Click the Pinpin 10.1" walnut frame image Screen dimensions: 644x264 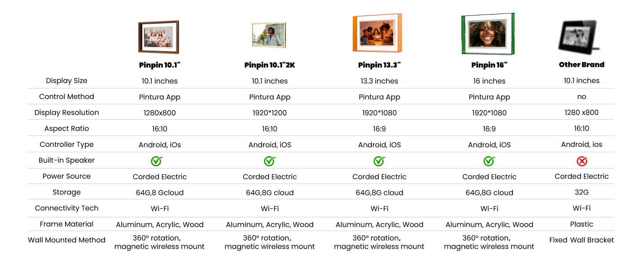[x=158, y=37]
